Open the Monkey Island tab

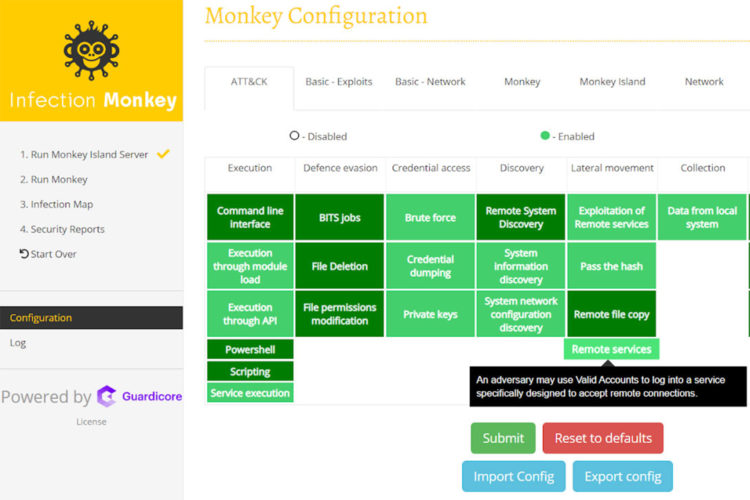[x=612, y=82]
